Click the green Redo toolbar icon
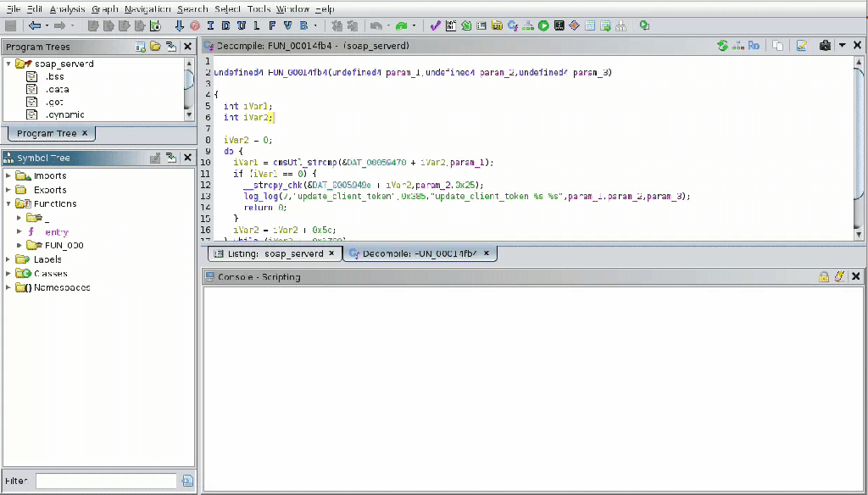This screenshot has width=868, height=495. [x=401, y=25]
